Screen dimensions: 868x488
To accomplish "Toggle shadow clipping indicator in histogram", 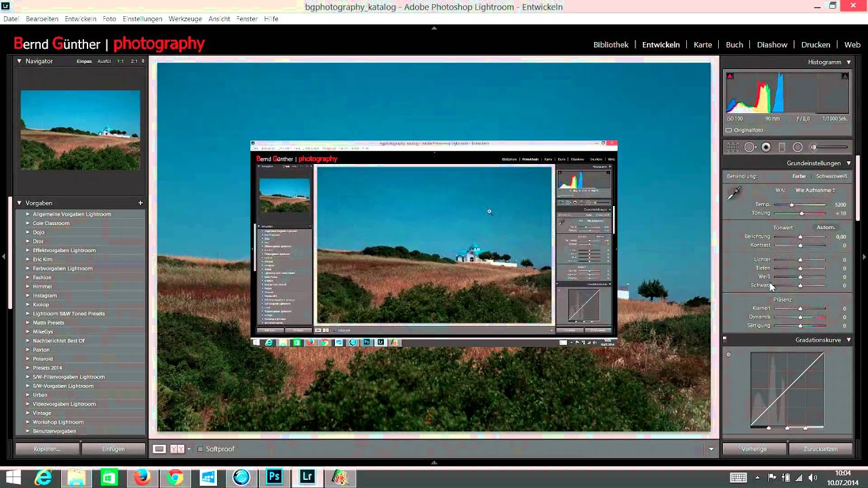I will 730,76.
